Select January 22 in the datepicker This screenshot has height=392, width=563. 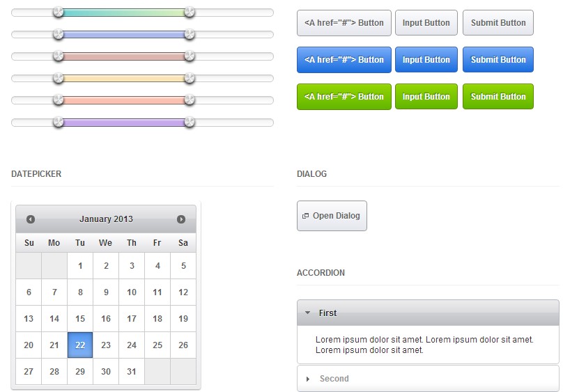[80, 345]
